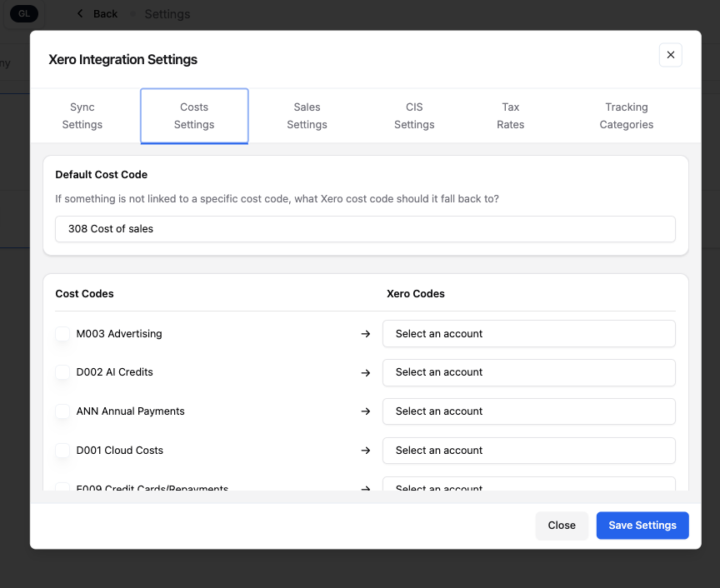Viewport: 720px width, 588px height.
Task: Go back using the Back link
Action: (105, 14)
